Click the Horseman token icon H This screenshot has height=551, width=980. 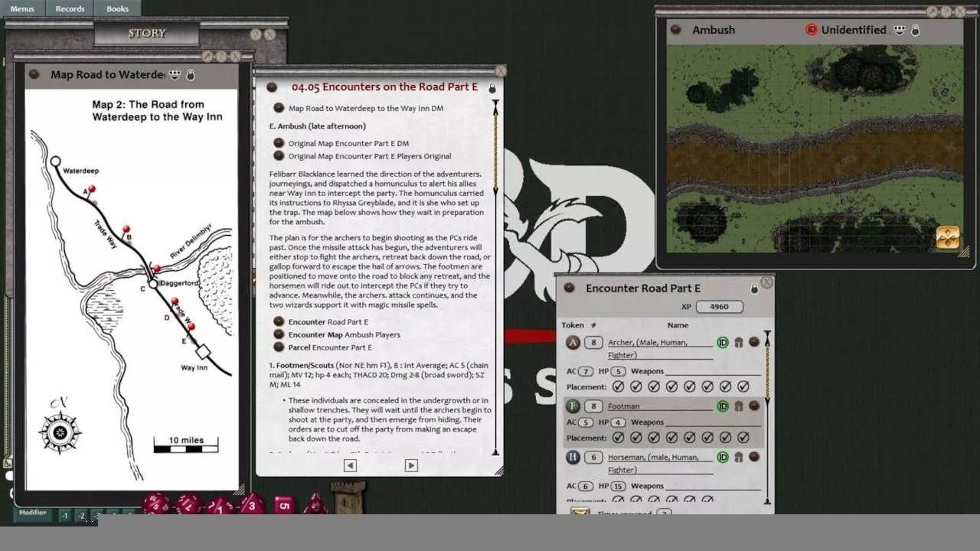point(573,457)
